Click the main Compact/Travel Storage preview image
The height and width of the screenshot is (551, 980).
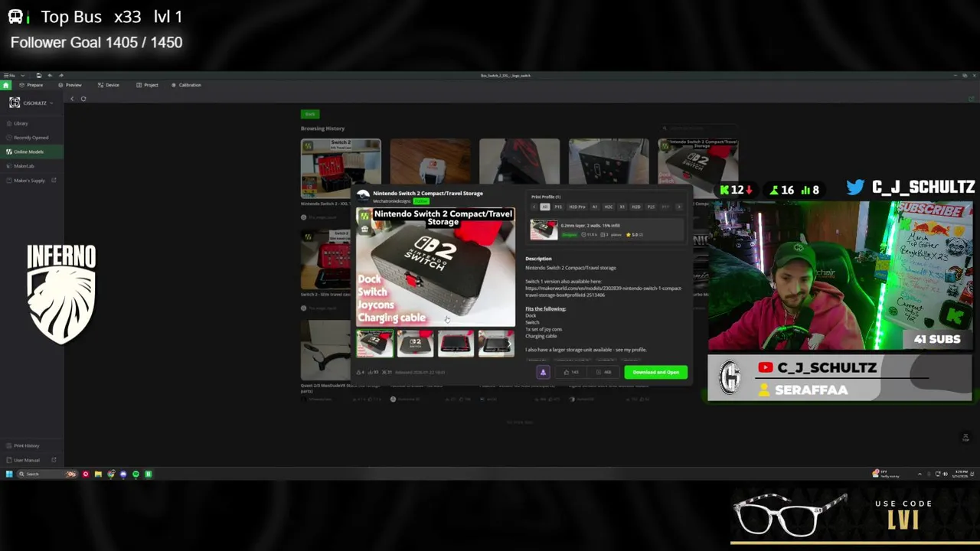pos(436,267)
